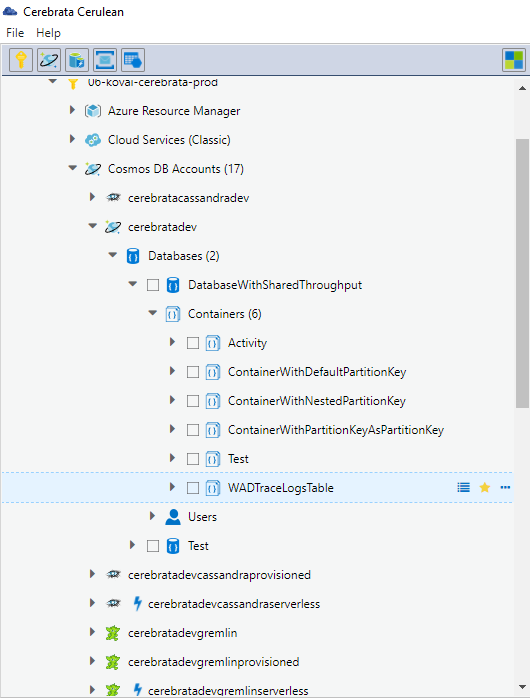The image size is (530, 698).
Task: Click the favorite star on WADTraceLogsTable row
Action: 485,487
